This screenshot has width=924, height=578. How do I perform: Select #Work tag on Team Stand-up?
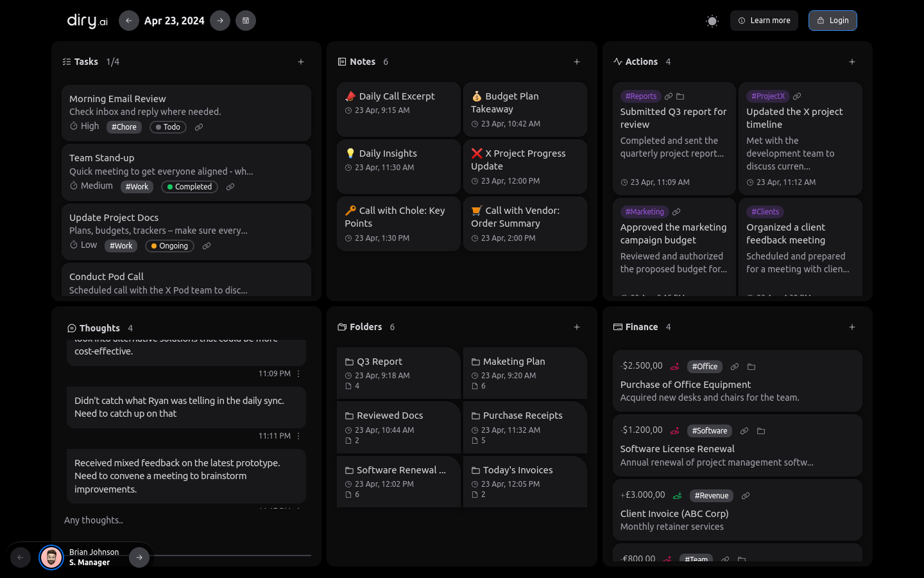[x=137, y=187]
